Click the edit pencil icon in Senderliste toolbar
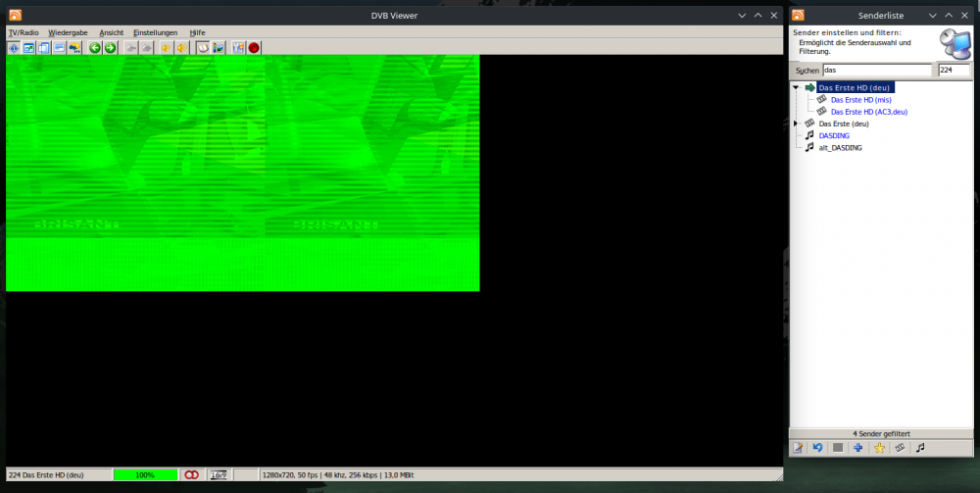Screen dimensions: 980x493 798,447
